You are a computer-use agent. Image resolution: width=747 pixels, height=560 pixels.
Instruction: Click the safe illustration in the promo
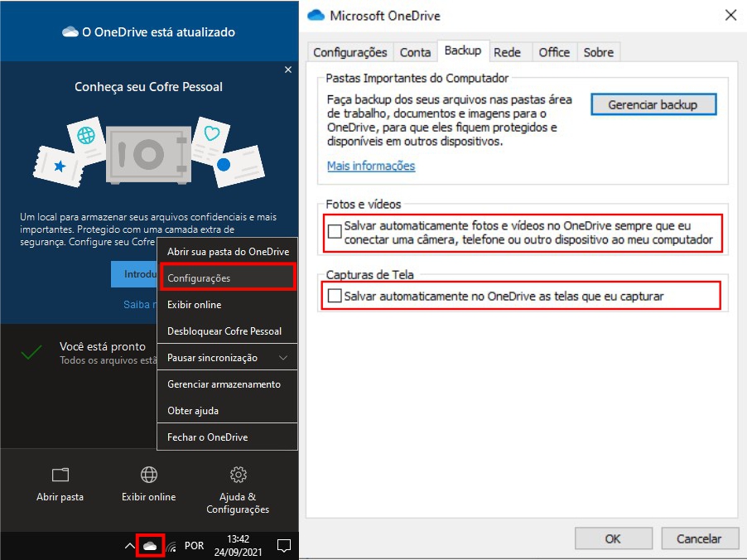148,153
